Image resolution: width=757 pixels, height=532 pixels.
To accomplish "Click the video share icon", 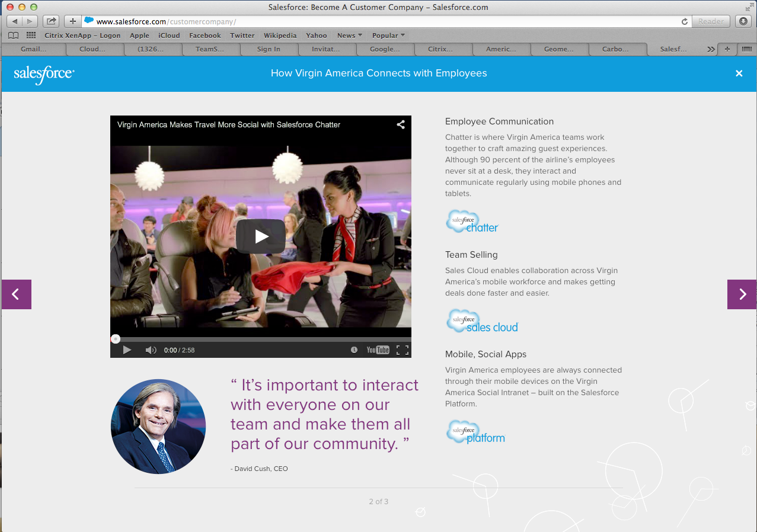I will (401, 124).
